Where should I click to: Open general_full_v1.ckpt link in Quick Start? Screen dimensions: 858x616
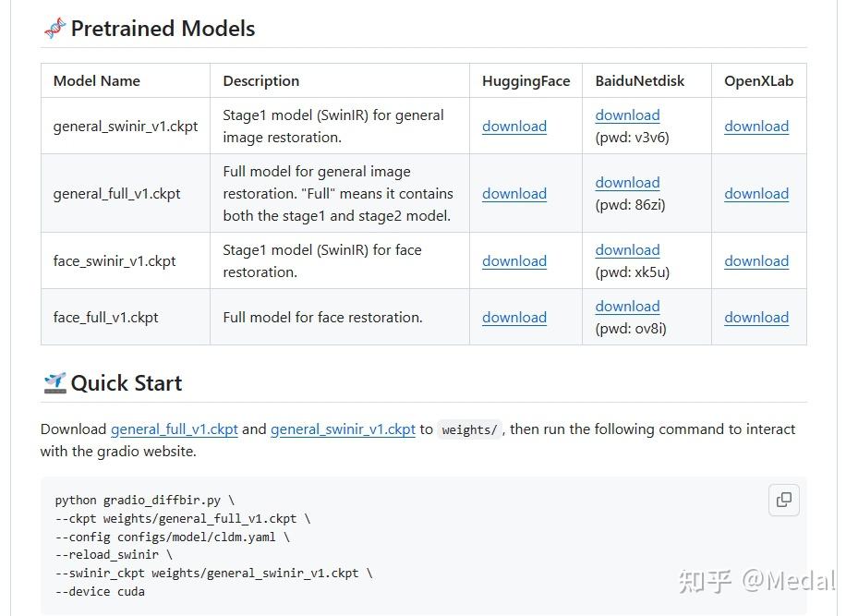175,429
